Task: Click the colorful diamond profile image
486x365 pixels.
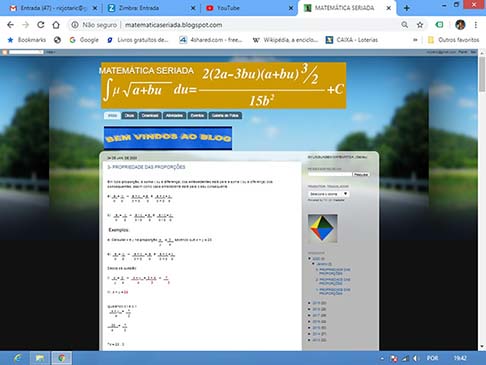Action: click(x=322, y=228)
